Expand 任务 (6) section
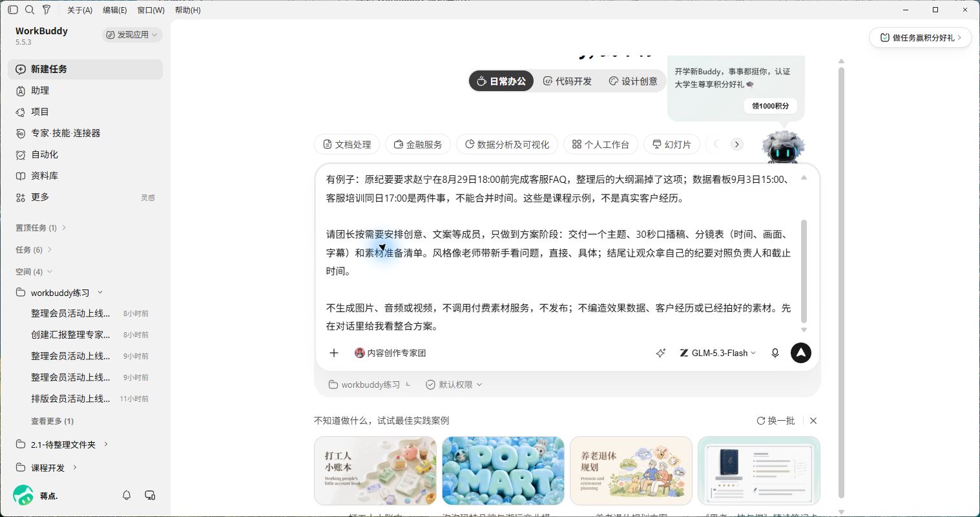980x517 pixels. click(34, 249)
